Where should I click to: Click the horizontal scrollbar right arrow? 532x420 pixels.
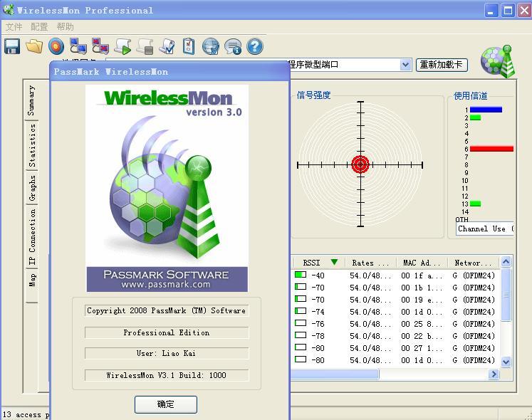tap(494, 374)
